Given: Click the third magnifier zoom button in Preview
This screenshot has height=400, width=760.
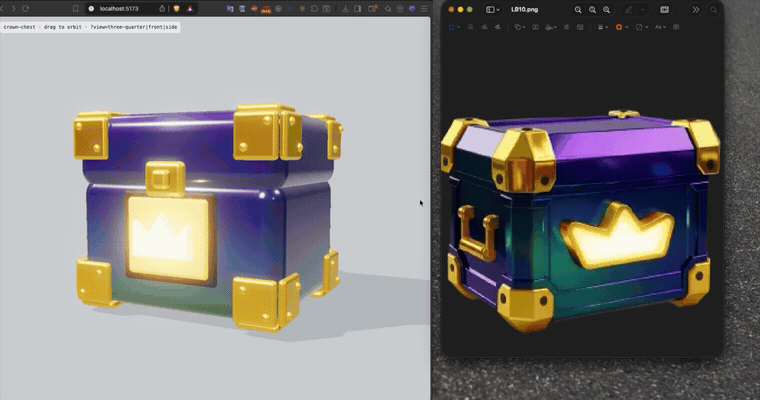Looking at the screenshot, I should (x=606, y=9).
